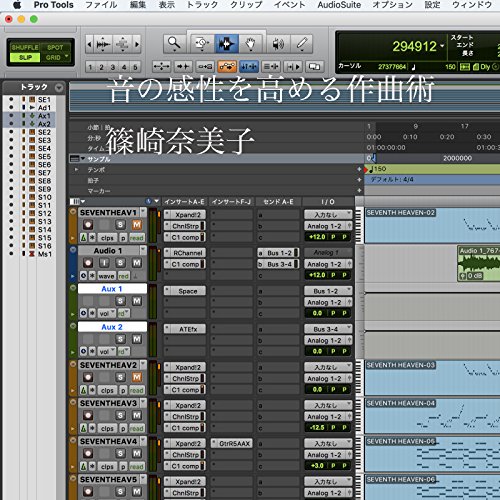500x500 pixels.
Task: Click the +3.0 volume on SEVENTHEAV4
Action: point(317,466)
